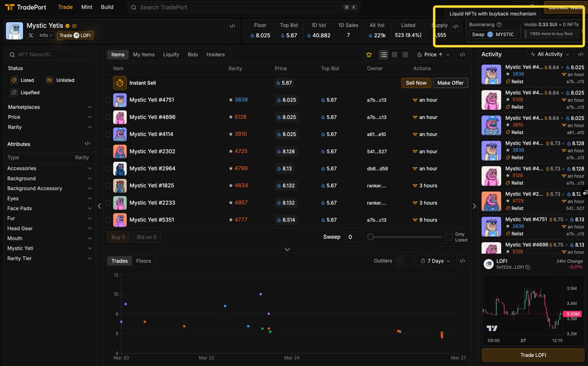Click the embed code icon beside Mystic Yetis title

tap(232, 26)
